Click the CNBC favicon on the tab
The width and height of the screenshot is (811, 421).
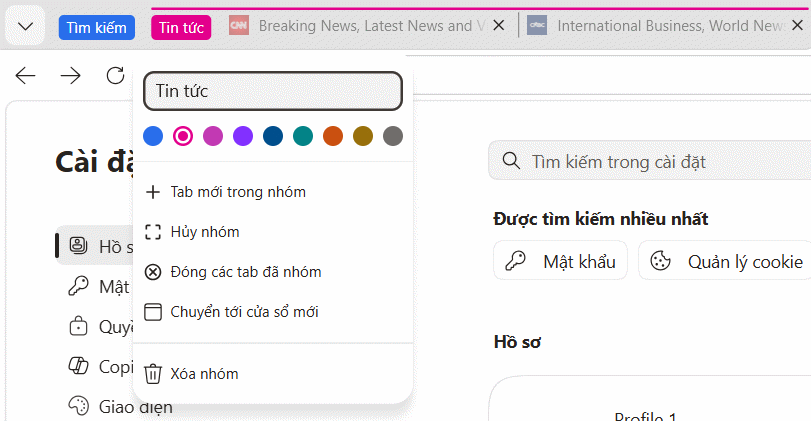pos(537,25)
